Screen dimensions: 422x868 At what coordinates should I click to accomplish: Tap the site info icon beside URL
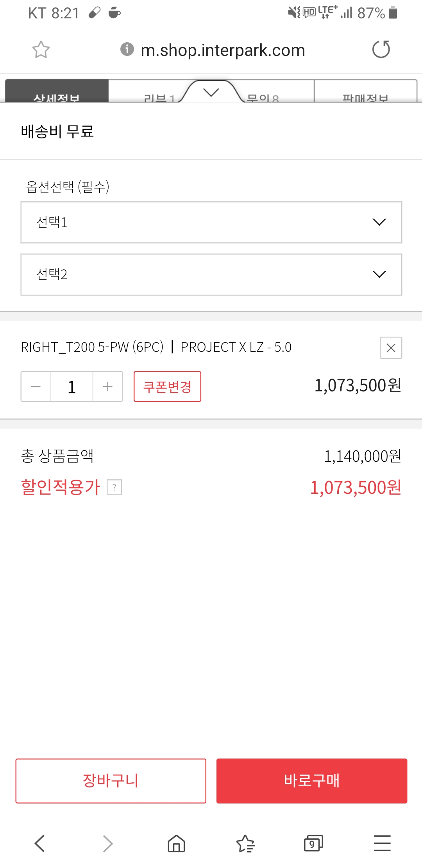(x=127, y=49)
